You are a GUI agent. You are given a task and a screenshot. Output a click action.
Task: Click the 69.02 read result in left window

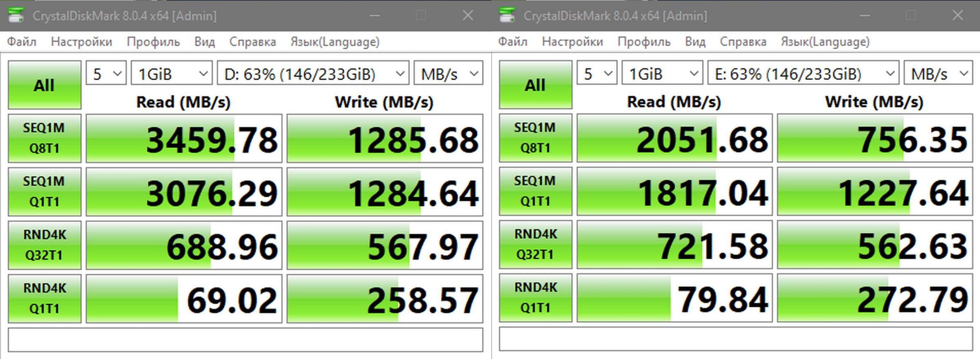click(184, 298)
